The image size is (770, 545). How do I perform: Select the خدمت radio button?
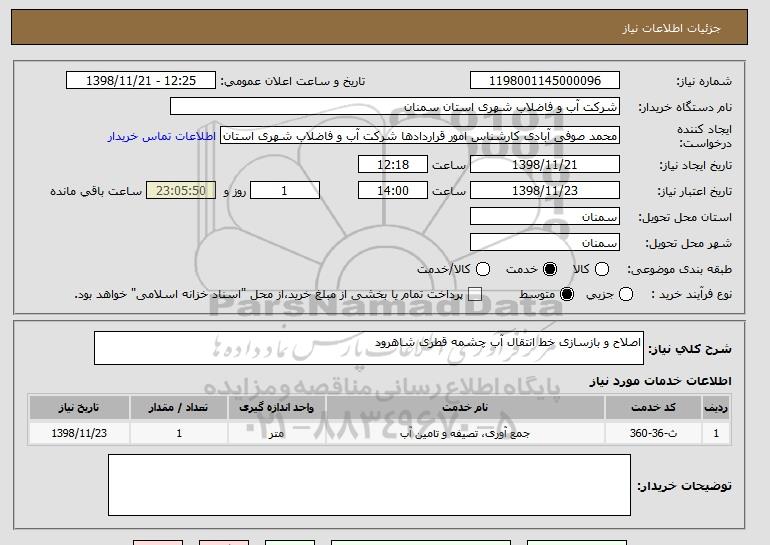tap(550, 269)
